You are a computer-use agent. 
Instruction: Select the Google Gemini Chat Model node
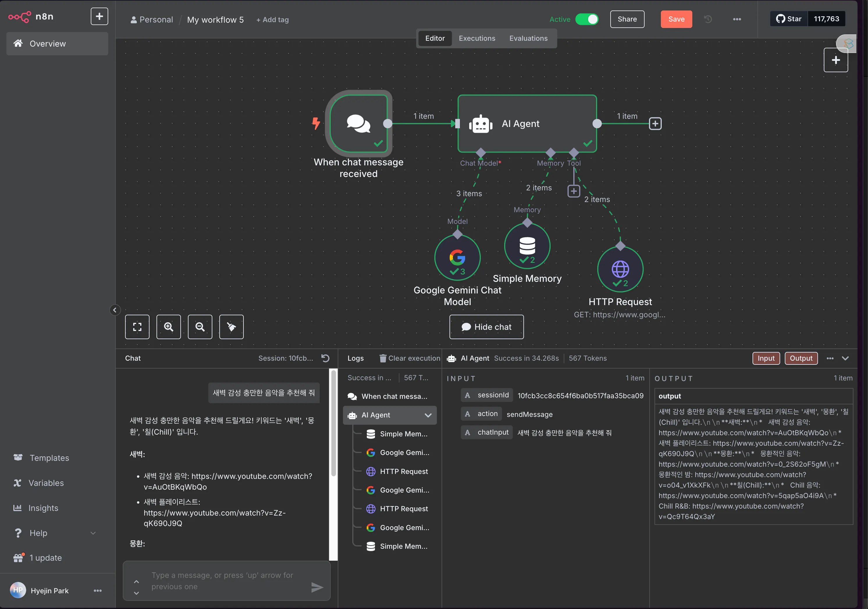coord(457,258)
